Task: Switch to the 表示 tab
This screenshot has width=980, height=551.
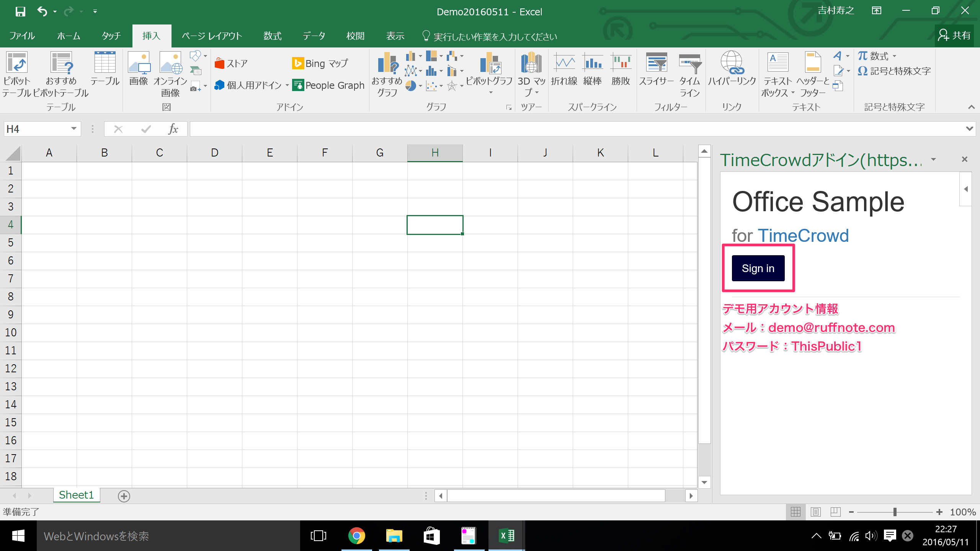Action: click(x=395, y=36)
